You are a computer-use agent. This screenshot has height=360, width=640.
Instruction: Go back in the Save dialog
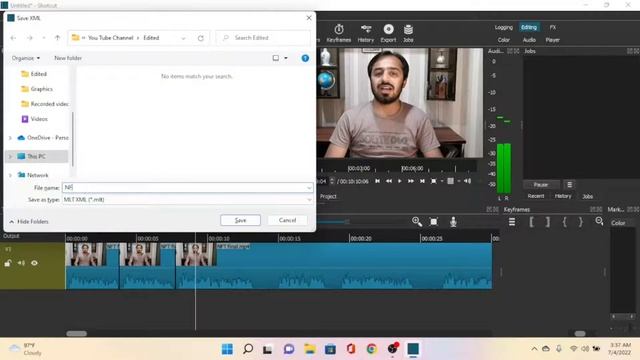[x=13, y=38]
